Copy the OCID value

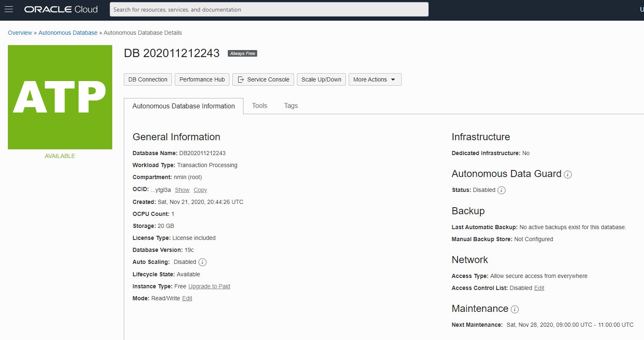(200, 190)
